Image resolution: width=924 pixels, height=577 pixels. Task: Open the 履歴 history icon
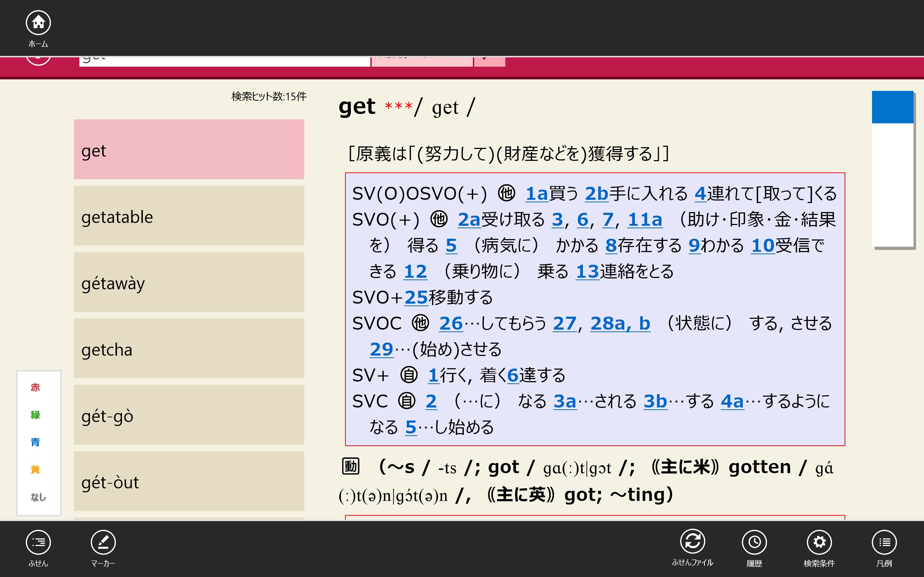754,542
